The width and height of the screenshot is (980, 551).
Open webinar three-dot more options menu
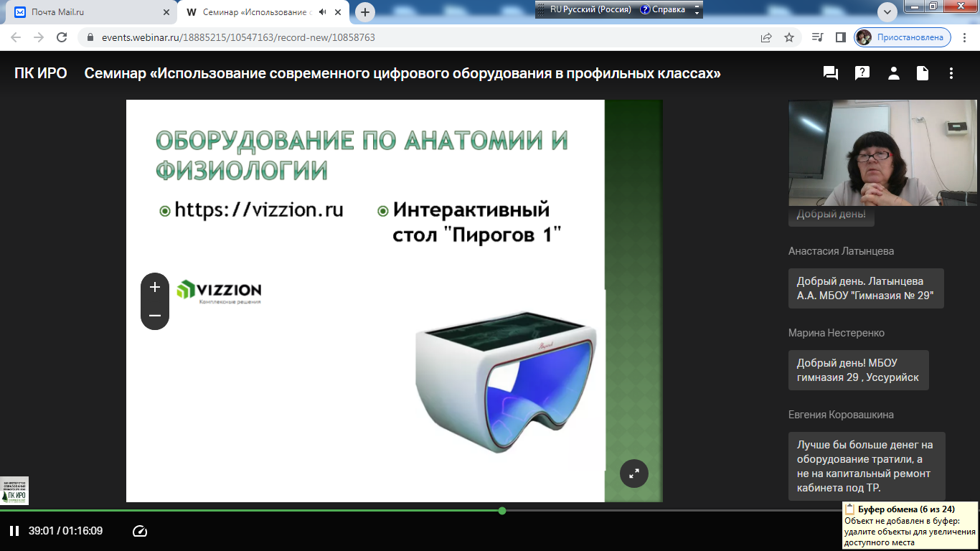(951, 73)
